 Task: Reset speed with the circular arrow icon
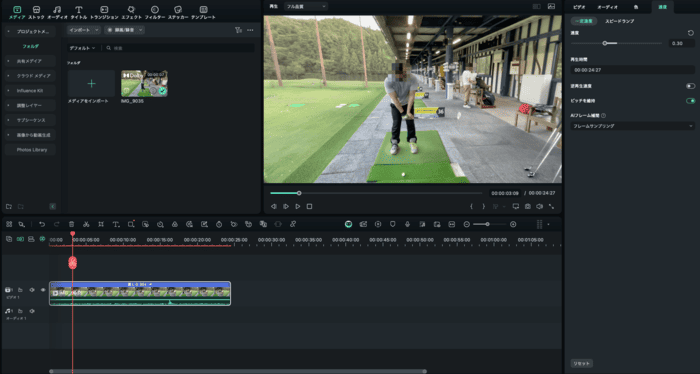[691, 33]
